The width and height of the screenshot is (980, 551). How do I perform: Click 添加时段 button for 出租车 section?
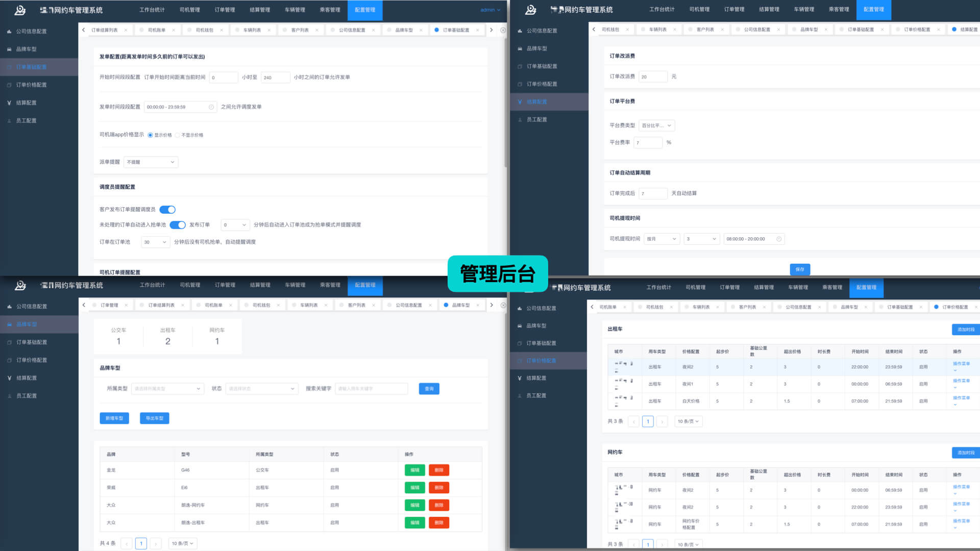pos(966,330)
